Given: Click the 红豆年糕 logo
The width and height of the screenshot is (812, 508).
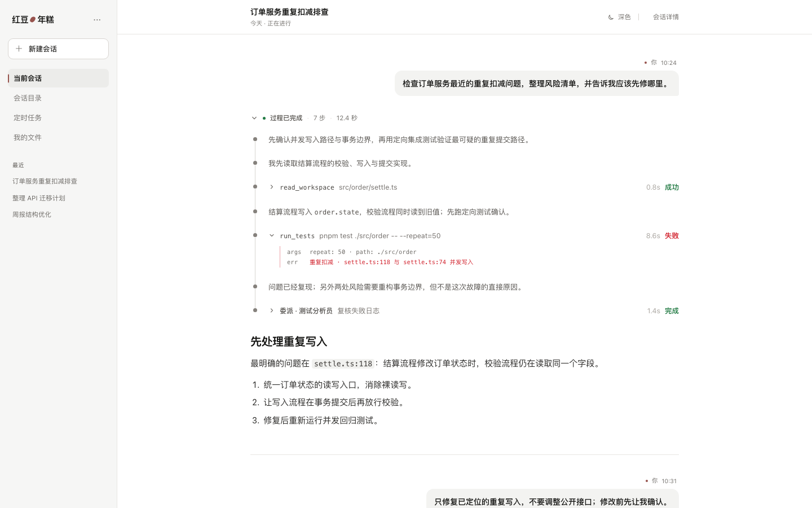Looking at the screenshot, I should (x=33, y=20).
